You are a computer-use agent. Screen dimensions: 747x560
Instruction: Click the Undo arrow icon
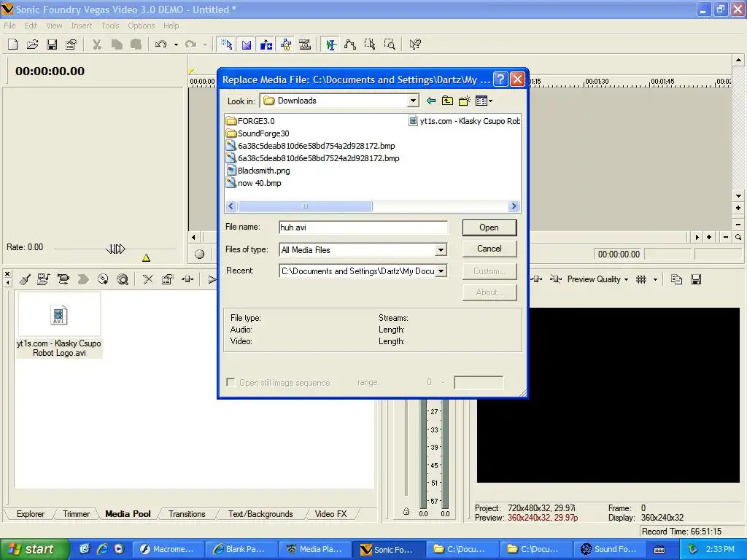coord(161,44)
